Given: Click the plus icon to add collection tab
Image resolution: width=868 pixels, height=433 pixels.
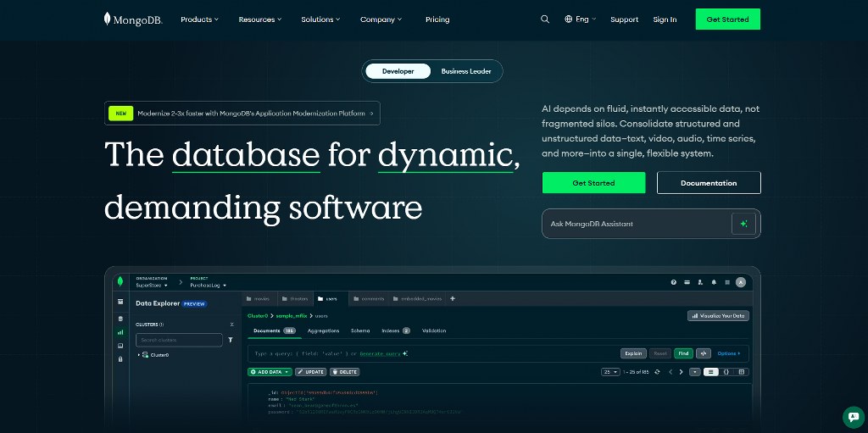Looking at the screenshot, I should tap(453, 298).
